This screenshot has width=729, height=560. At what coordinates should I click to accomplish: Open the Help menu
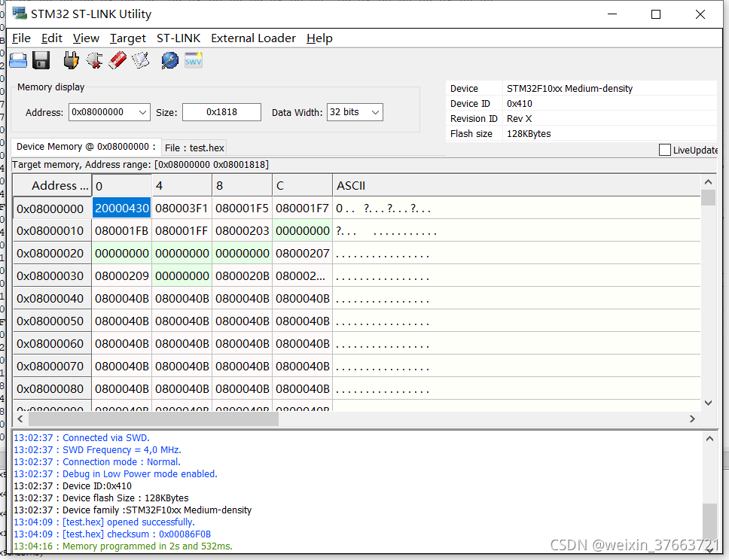click(x=319, y=38)
